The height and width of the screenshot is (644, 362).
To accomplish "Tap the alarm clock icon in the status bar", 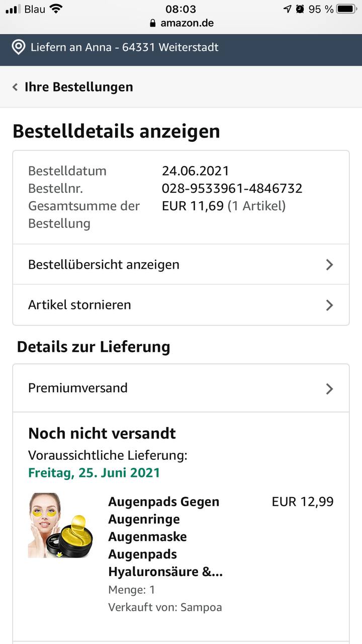I will click(300, 9).
